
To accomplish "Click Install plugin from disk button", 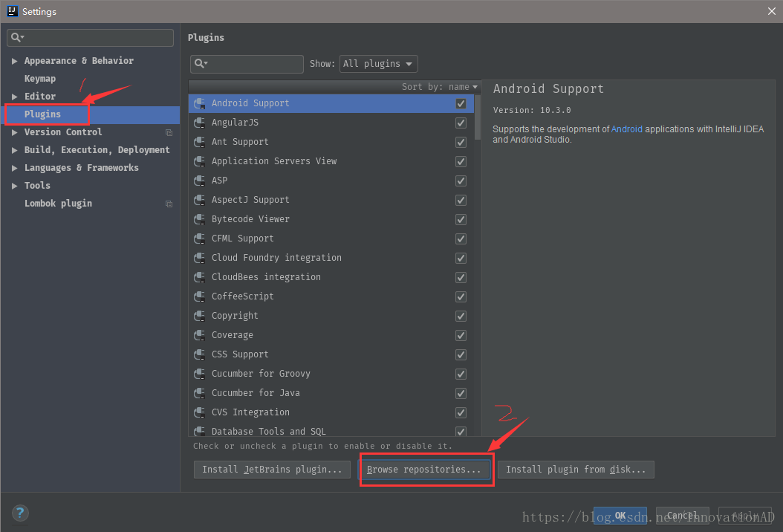I will click(576, 469).
